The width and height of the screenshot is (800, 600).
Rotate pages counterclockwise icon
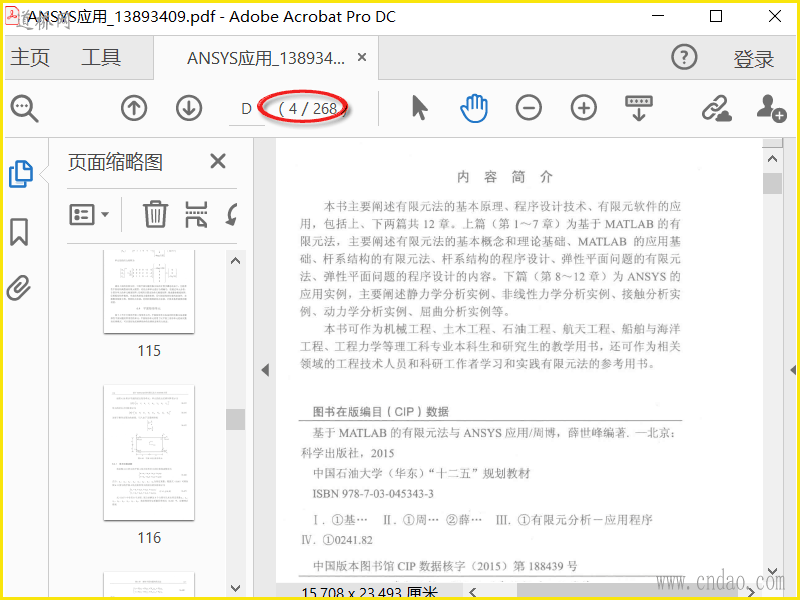click(x=232, y=214)
